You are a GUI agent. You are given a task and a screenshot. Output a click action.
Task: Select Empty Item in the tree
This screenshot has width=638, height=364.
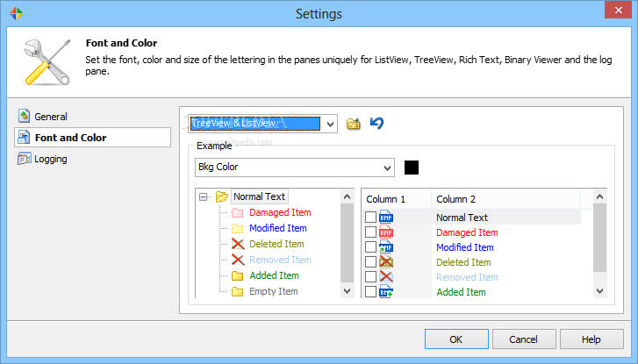coord(274,291)
